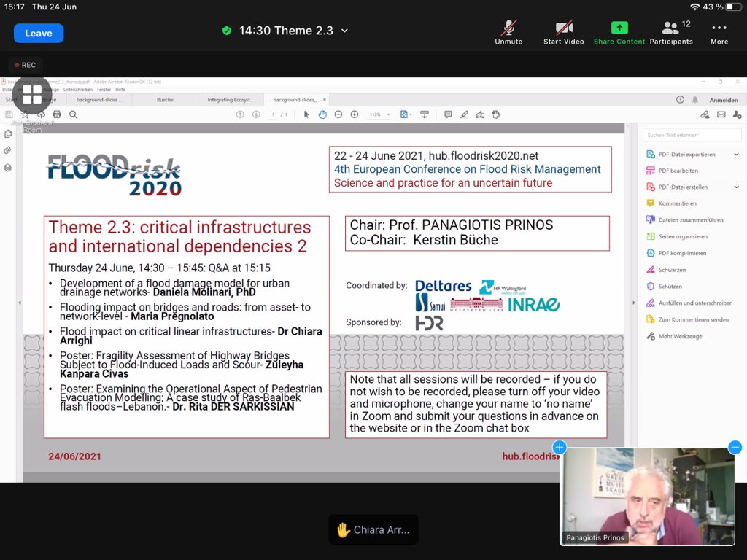This screenshot has height=560, width=747.
Task: Start Video in Zoom toolbar
Action: (x=564, y=32)
